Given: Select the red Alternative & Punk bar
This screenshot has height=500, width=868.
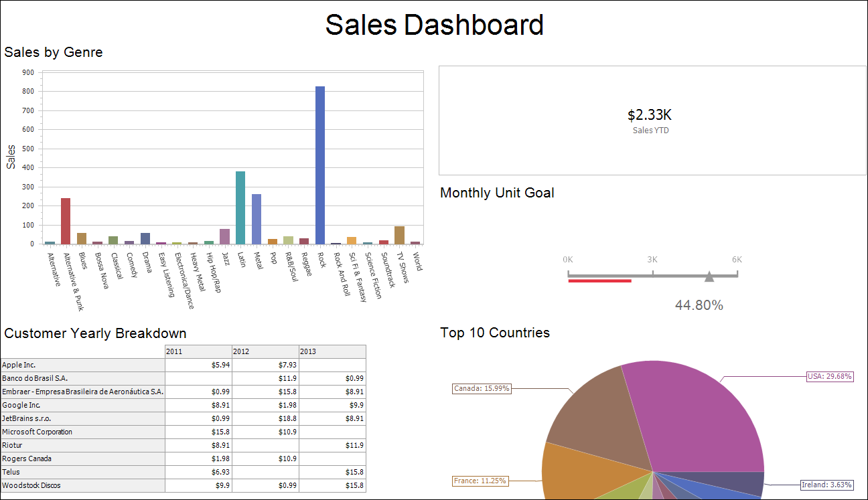Looking at the screenshot, I should point(66,221).
